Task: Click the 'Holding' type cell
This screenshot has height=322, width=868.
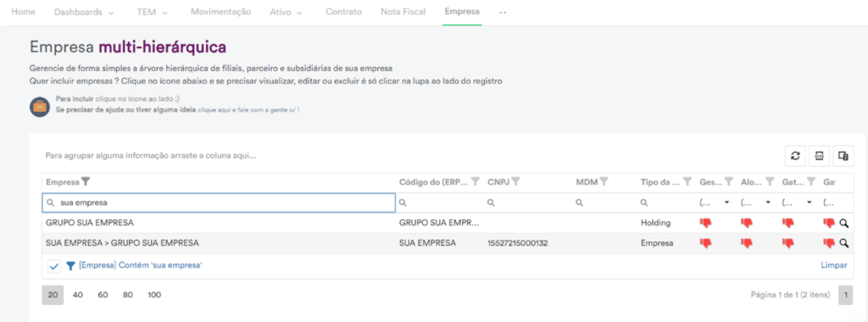Action: pos(655,223)
